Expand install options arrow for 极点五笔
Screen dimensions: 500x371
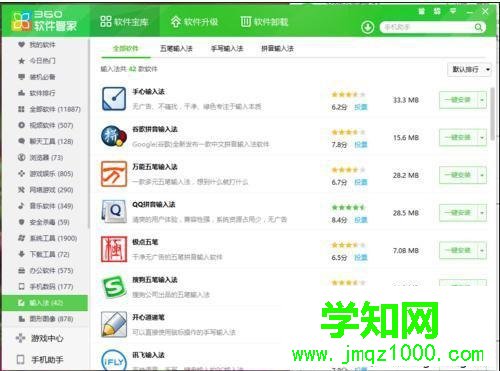click(482, 250)
